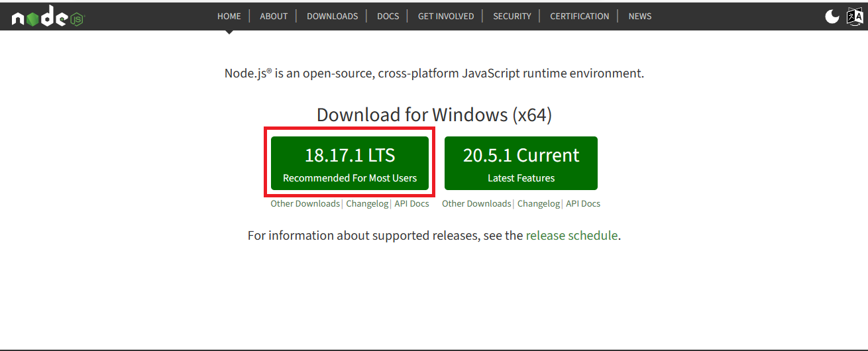Open the HOME menu item
Viewport: 868px width, 351px height.
coord(229,16)
